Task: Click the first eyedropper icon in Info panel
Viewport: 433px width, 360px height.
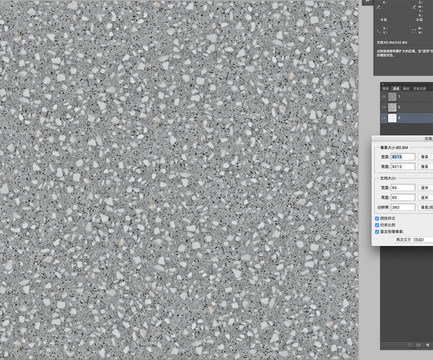Action: [379, 7]
